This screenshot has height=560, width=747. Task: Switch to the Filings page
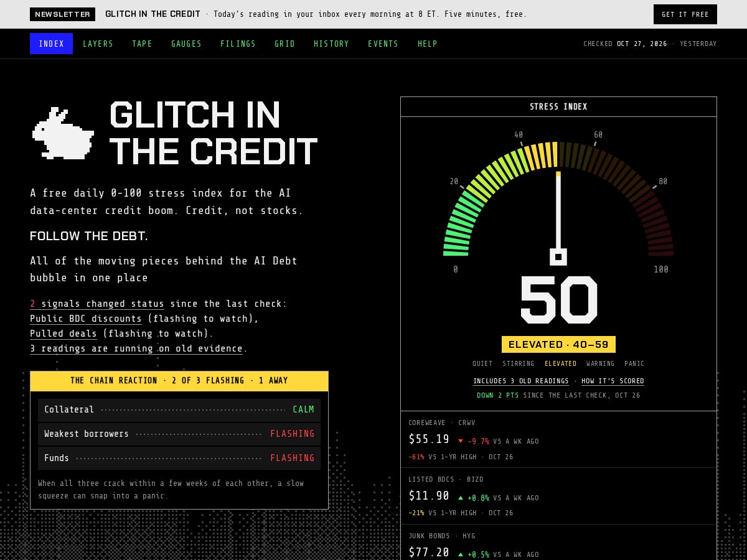point(238,44)
